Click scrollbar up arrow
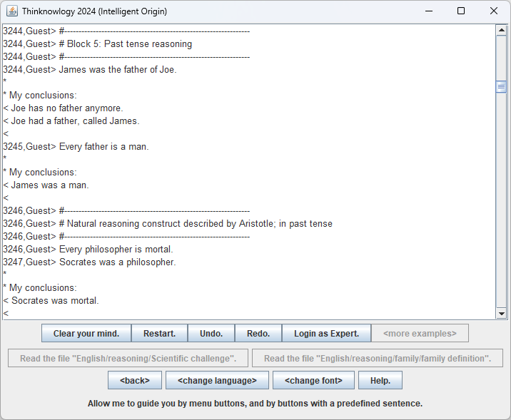This screenshot has height=420, width=511. [x=501, y=30]
